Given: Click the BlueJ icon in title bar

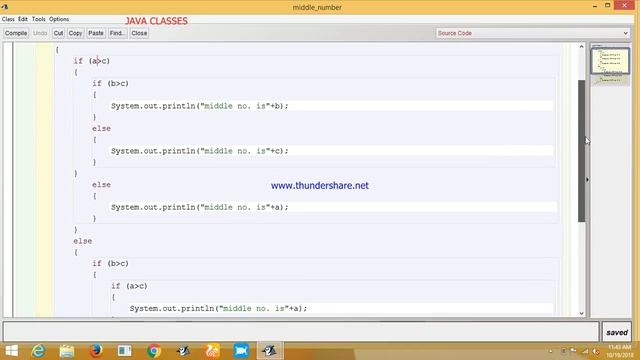Looking at the screenshot, I should click(x=5, y=7).
